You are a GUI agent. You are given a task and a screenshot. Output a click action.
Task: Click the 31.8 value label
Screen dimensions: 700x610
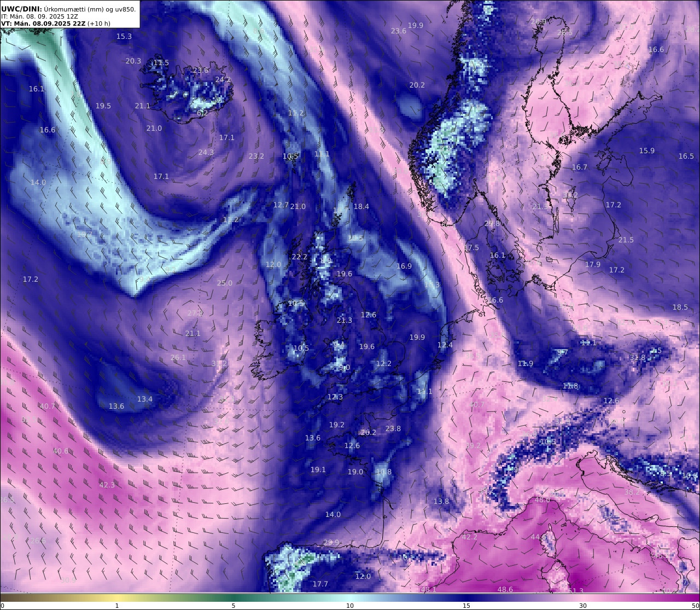(x=638, y=358)
